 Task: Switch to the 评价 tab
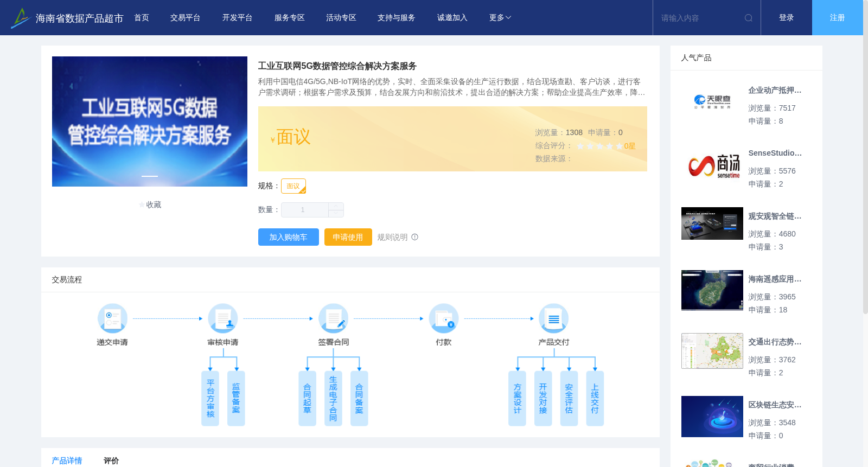click(111, 460)
